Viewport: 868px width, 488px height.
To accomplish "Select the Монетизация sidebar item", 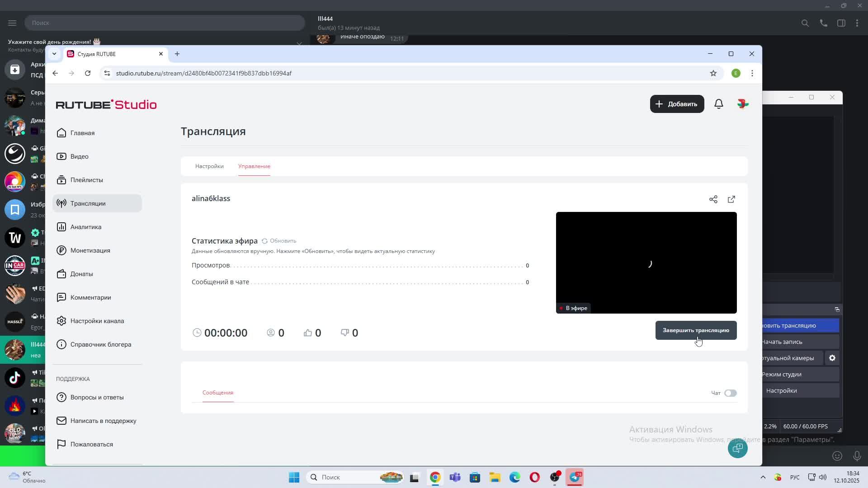I will 90,250.
